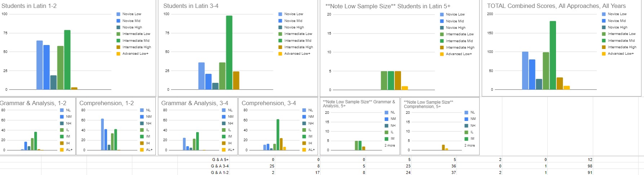
Task: Expand "2 more" in Grammar & Analysis 5+ legend
Action: [389, 145]
